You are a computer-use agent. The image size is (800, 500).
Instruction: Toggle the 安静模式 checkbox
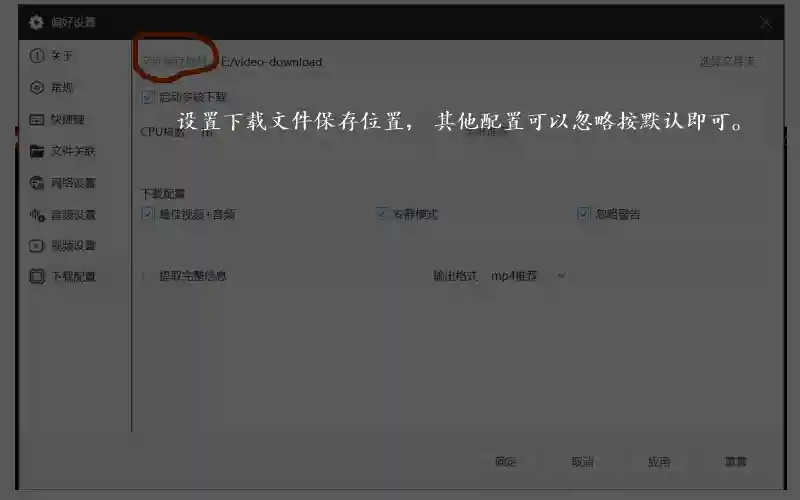(x=381, y=214)
